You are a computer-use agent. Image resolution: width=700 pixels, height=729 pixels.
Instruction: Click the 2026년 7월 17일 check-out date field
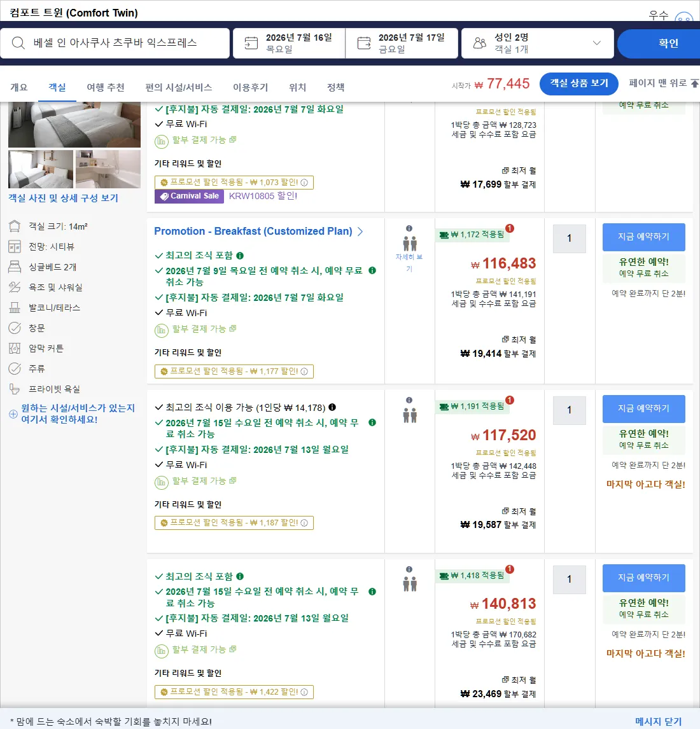(x=402, y=43)
